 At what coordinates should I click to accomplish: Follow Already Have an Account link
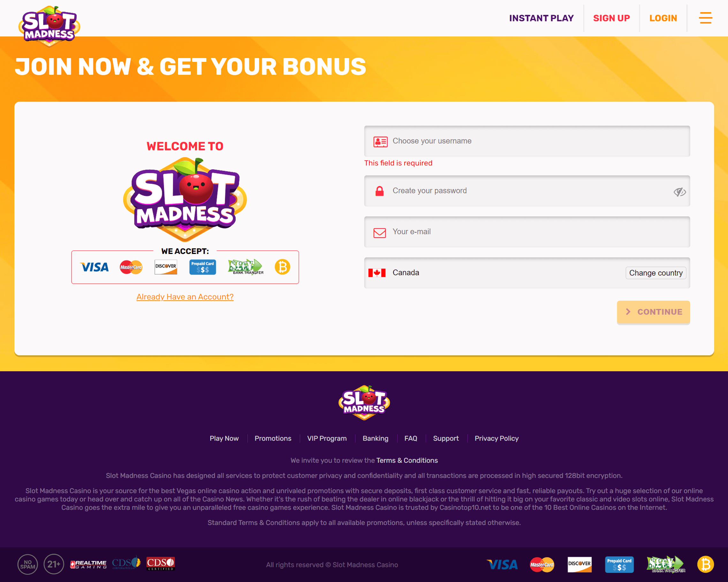pyautogui.click(x=185, y=297)
